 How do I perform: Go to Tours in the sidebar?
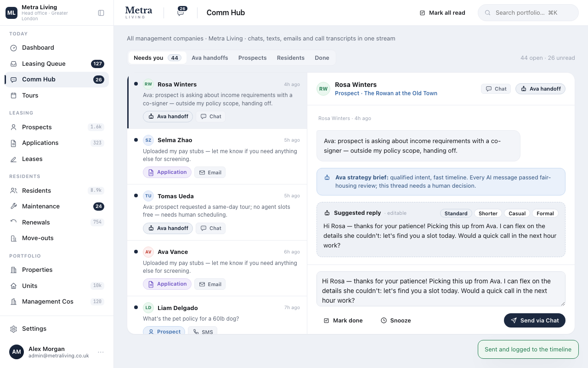click(57, 96)
